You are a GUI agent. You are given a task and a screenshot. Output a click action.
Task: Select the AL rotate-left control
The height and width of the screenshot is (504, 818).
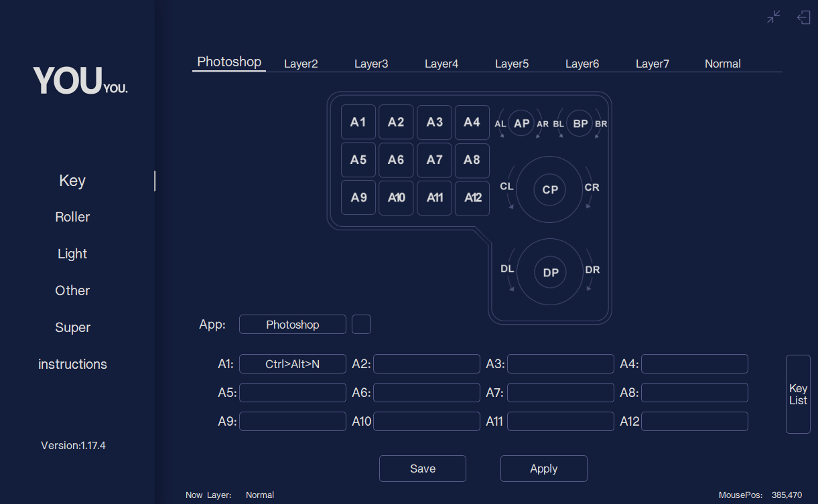coord(500,124)
